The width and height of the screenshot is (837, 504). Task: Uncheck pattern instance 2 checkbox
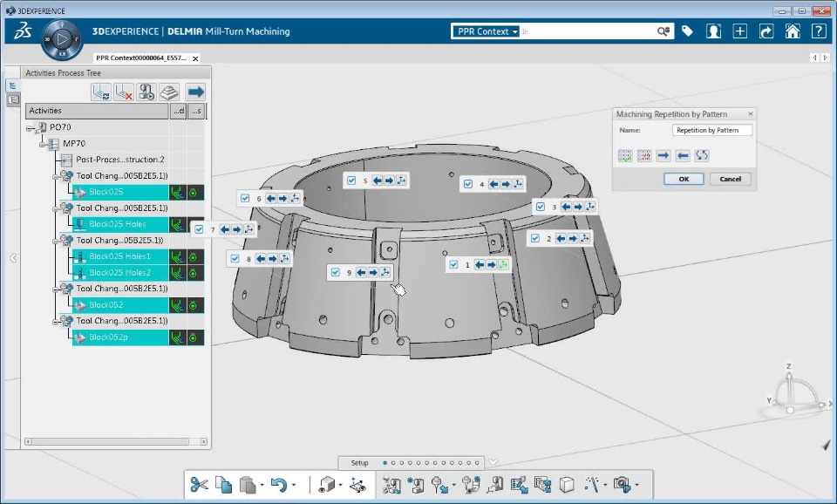[534, 239]
